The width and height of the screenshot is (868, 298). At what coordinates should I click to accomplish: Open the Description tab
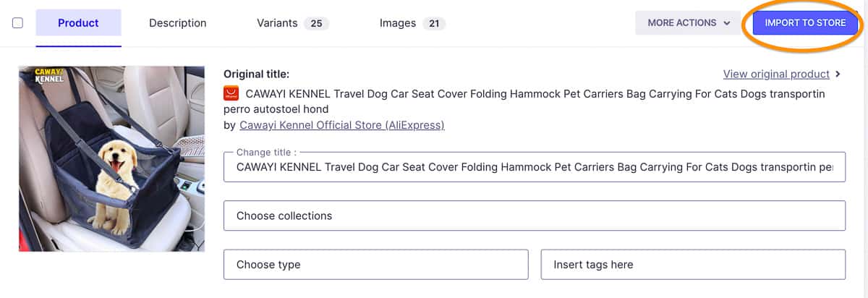coord(177,23)
